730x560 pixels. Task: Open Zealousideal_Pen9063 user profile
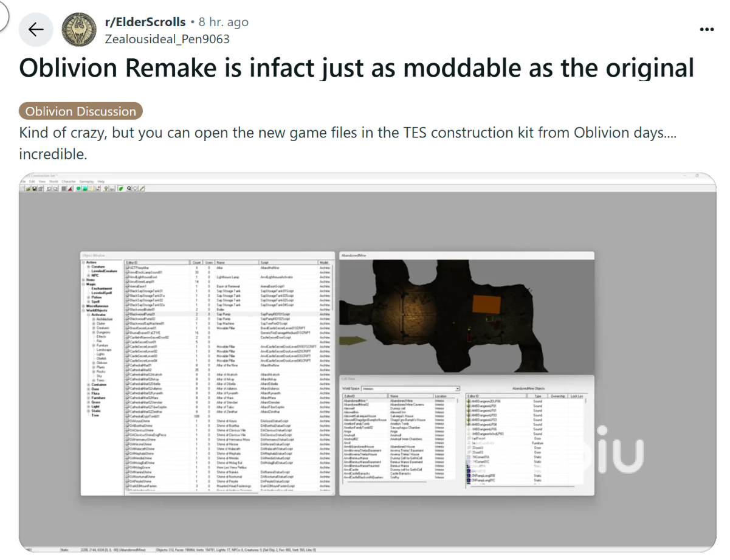pos(167,39)
